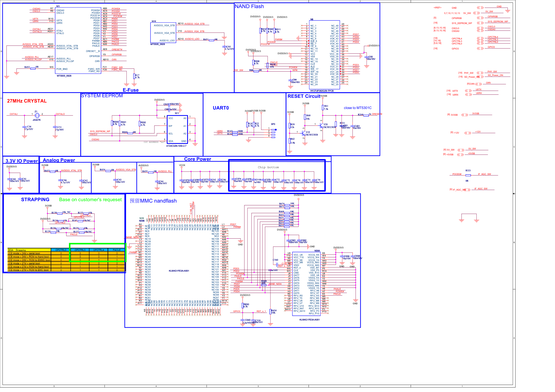This screenshot has height=392, width=555.
Task: Click the "E-Fuse" section label
Action: (x=131, y=90)
